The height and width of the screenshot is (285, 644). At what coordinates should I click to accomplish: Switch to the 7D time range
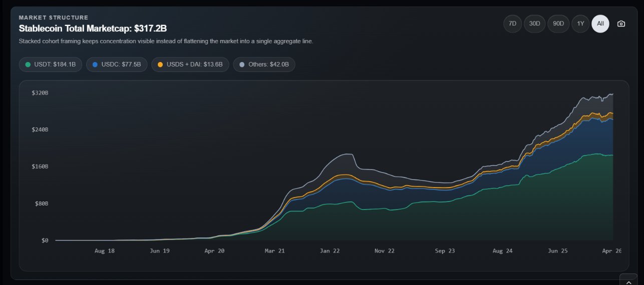click(512, 23)
